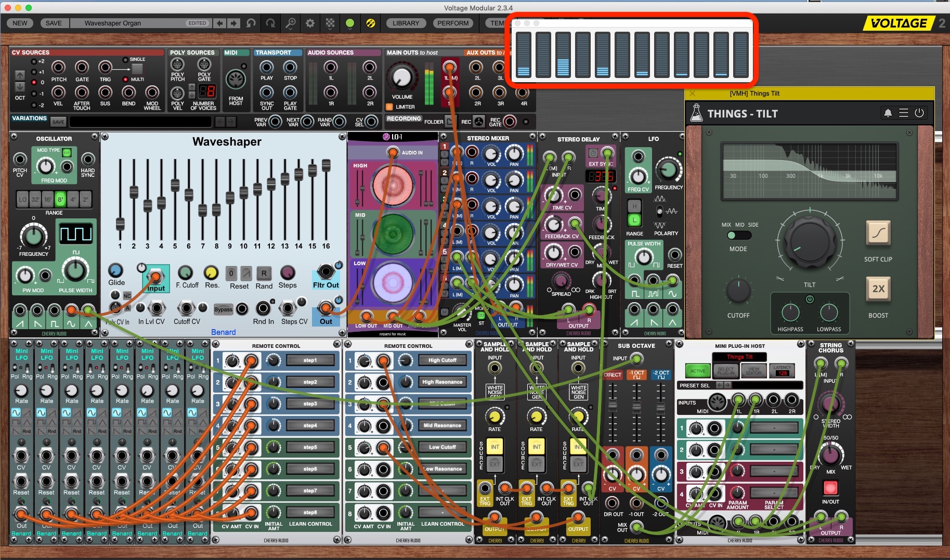Screen dimensions: 950x560
Task: Toggle the LFO range L button
Action: (634, 220)
